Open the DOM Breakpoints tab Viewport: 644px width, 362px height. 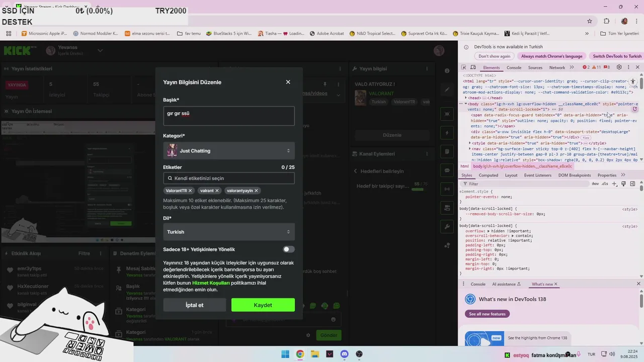click(575, 175)
